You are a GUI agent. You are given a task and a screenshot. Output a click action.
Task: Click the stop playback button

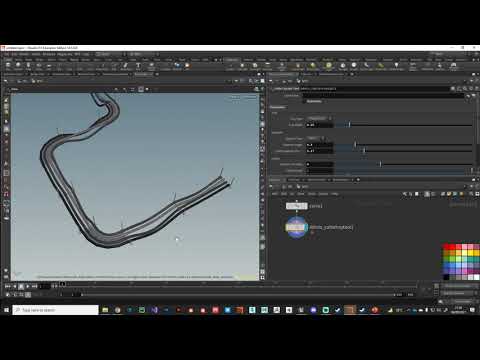(x=21, y=286)
